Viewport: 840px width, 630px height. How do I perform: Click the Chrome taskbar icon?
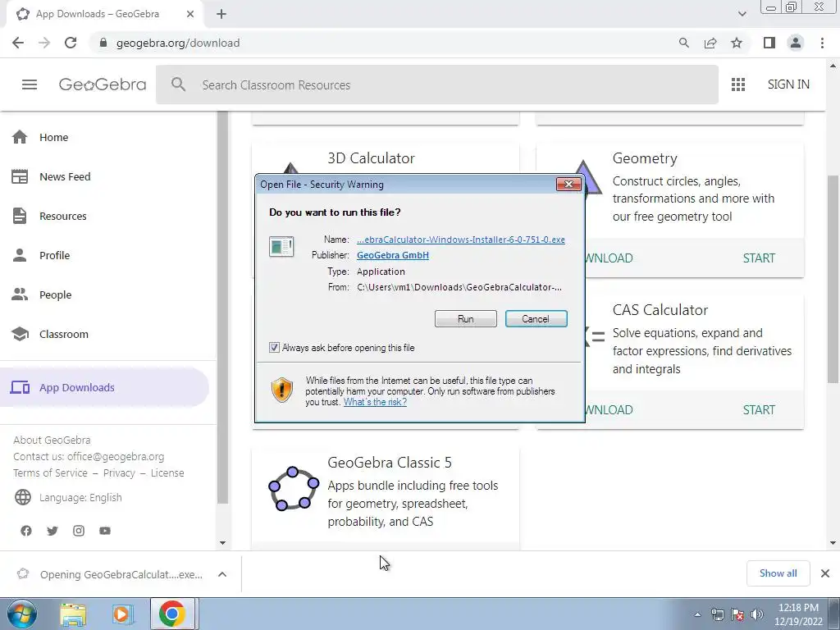[x=172, y=614]
